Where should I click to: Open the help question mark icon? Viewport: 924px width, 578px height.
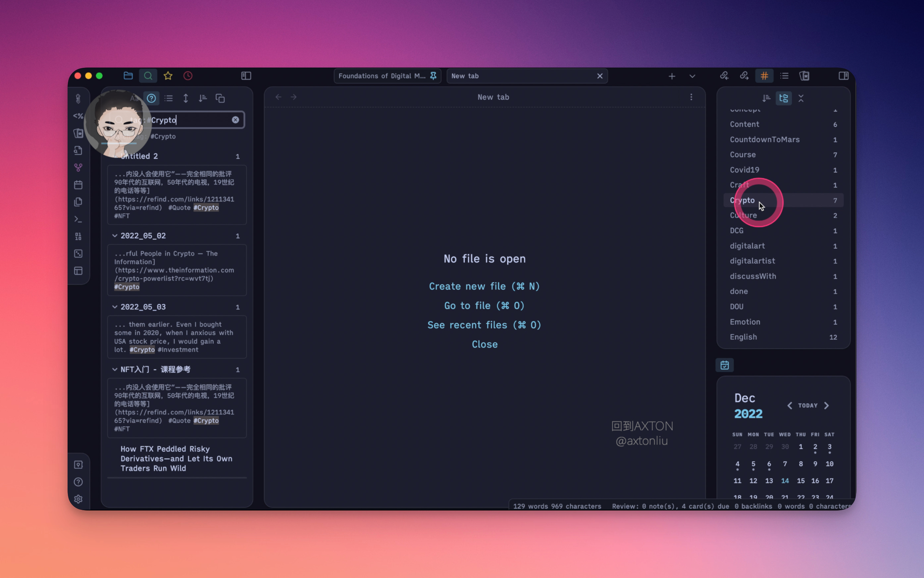point(78,482)
